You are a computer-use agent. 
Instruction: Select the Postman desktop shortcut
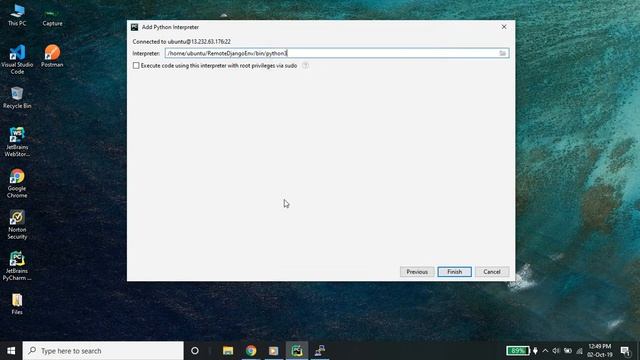(x=52, y=56)
